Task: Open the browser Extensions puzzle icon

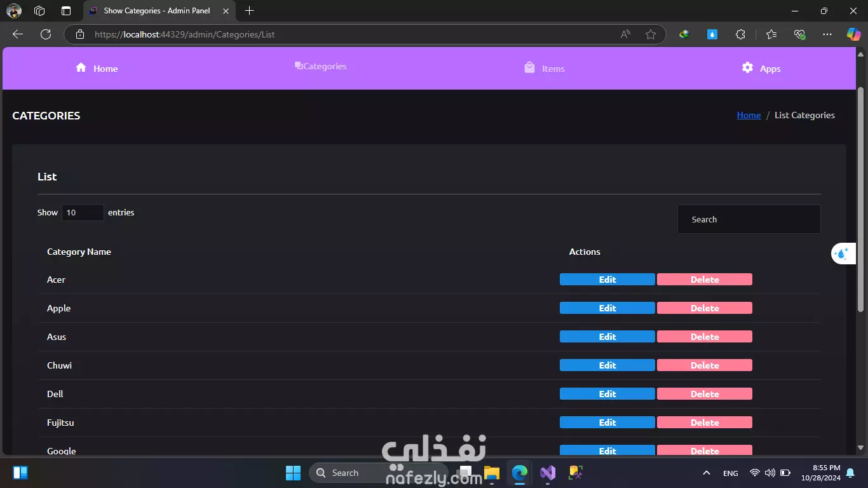Action: click(x=740, y=34)
